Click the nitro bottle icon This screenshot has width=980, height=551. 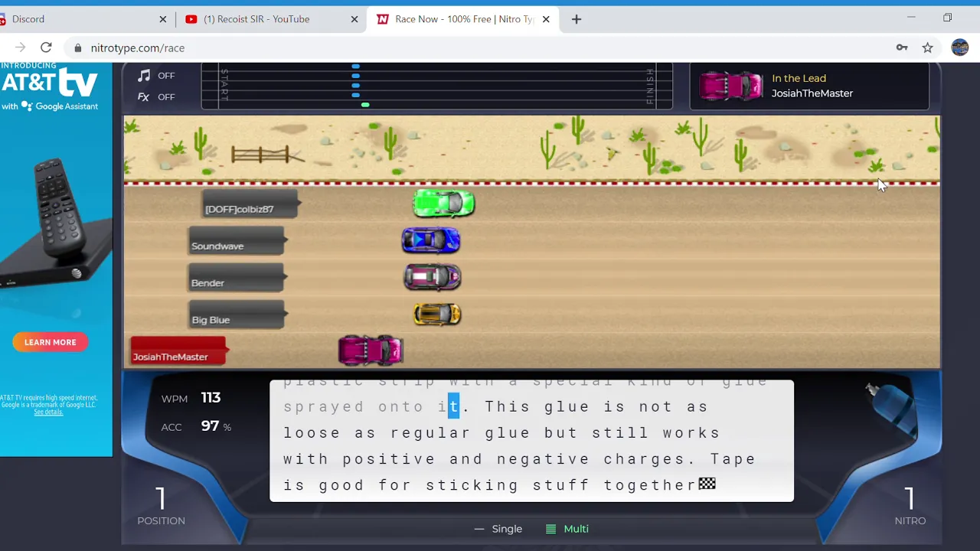[x=890, y=409]
